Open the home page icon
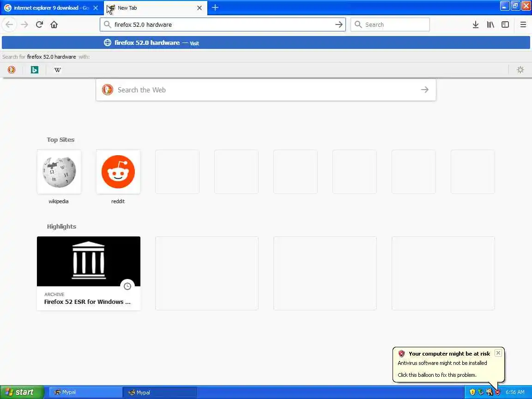The height and width of the screenshot is (399, 532). (x=54, y=24)
